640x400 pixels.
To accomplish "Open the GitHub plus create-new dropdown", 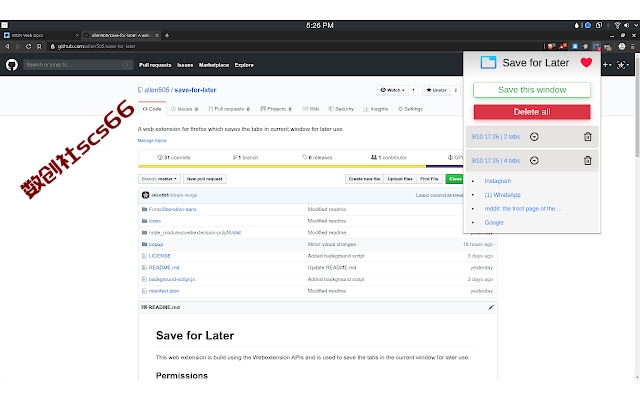I will (607, 65).
